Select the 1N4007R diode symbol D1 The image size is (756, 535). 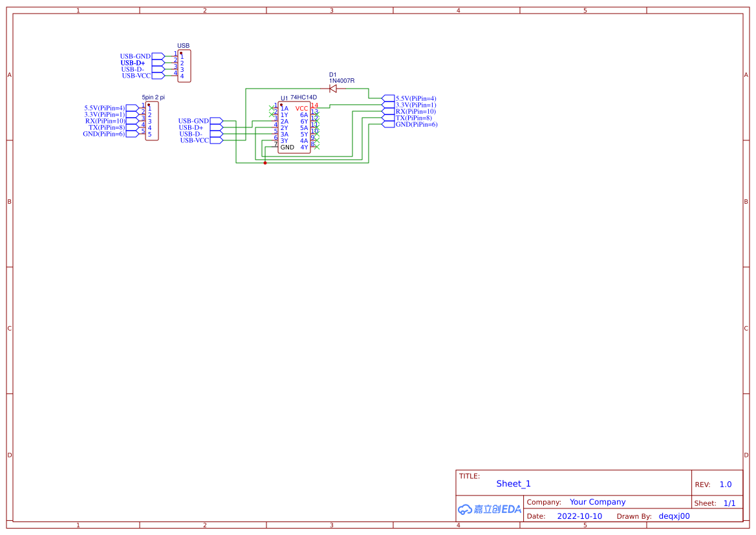coord(332,88)
